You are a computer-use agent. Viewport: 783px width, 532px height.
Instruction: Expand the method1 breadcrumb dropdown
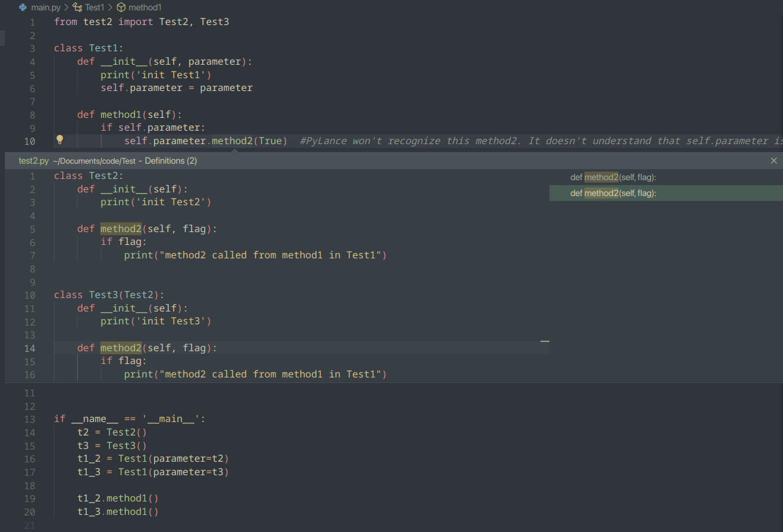coord(144,7)
